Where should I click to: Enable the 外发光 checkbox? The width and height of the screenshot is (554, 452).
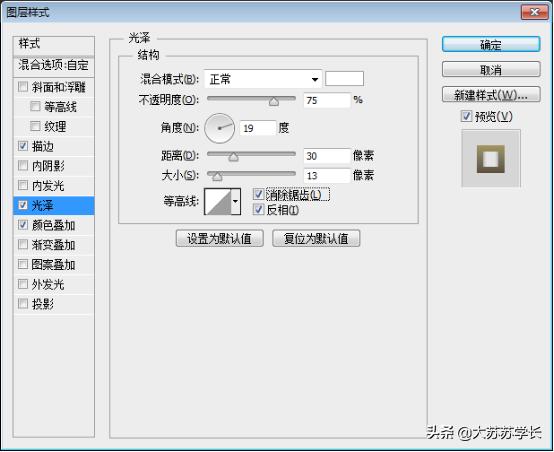click(x=23, y=284)
